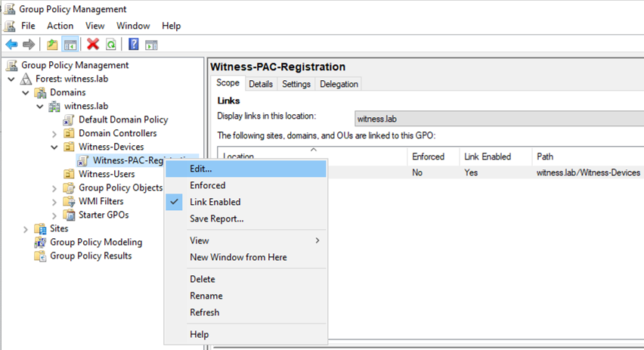Click the Domain Controllers OU icon

pos(69,133)
